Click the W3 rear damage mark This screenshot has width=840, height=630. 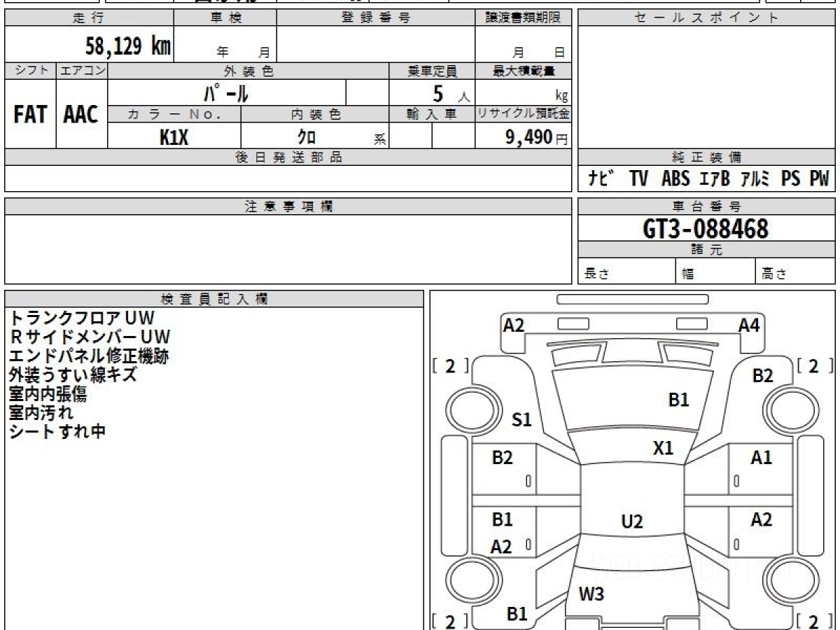tap(591, 595)
